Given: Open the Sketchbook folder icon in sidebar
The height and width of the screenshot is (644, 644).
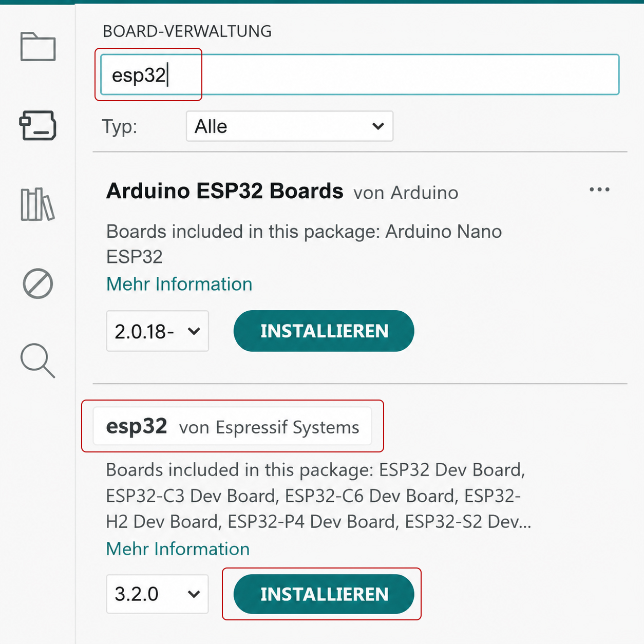Looking at the screenshot, I should 38,46.
